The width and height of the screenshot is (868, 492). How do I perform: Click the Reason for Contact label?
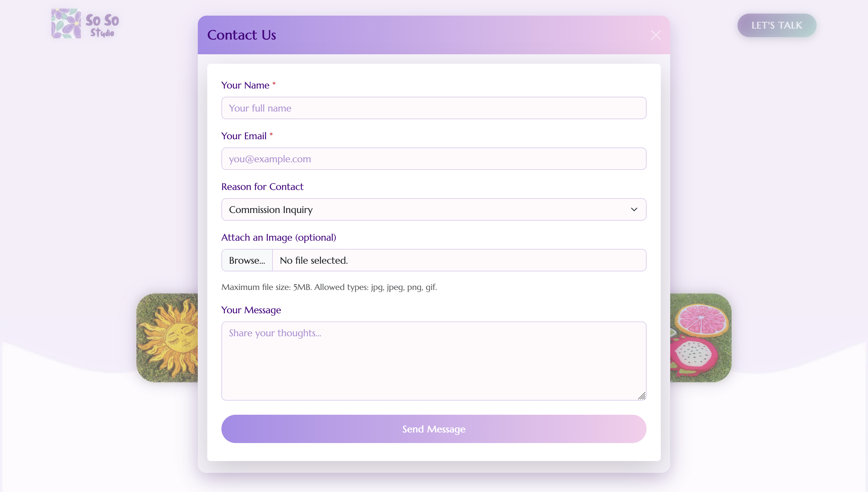(262, 187)
